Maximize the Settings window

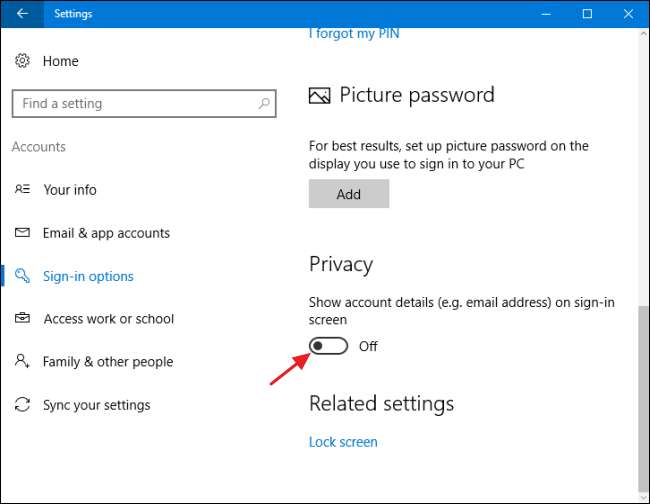[x=587, y=13]
